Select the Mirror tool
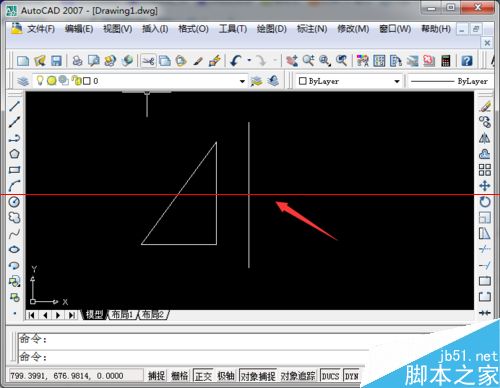Screen dimensions: 500x388 click(x=485, y=138)
